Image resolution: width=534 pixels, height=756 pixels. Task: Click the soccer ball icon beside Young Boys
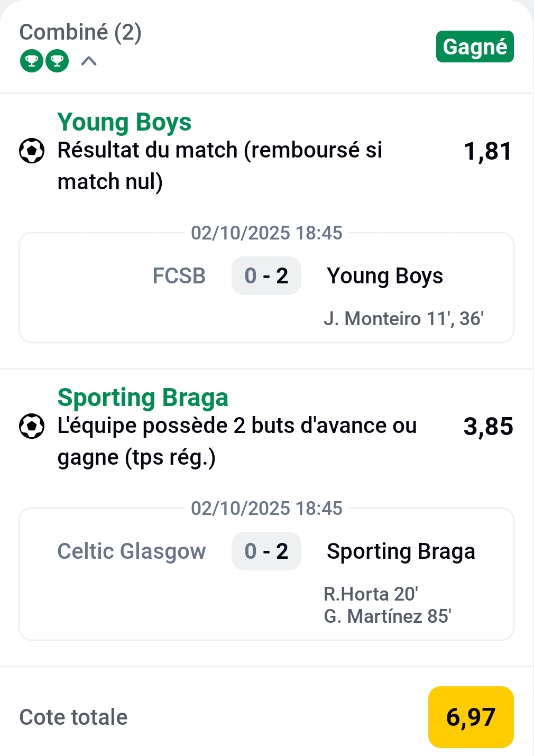(x=32, y=151)
